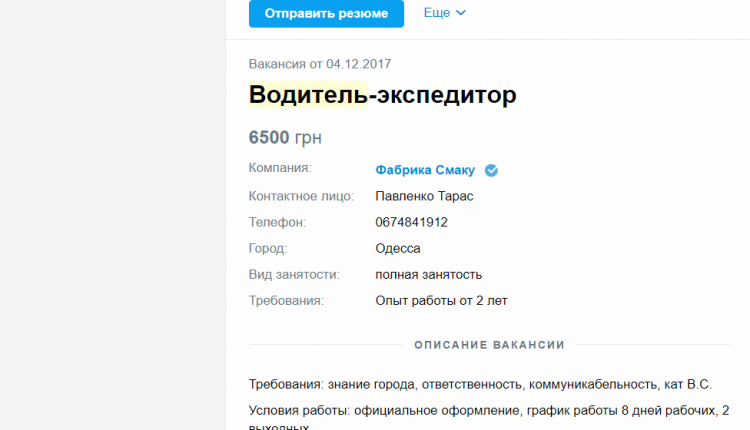Click the ОПИСАНИЕ ВАКАНСИИ section heading
This screenshot has width=750, height=430.
tap(490, 345)
